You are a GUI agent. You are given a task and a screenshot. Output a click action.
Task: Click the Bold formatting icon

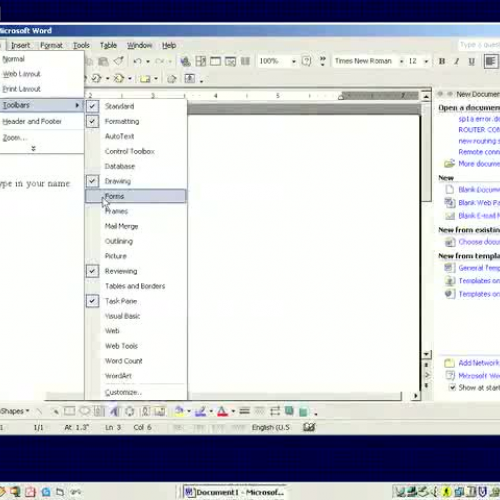(442, 61)
